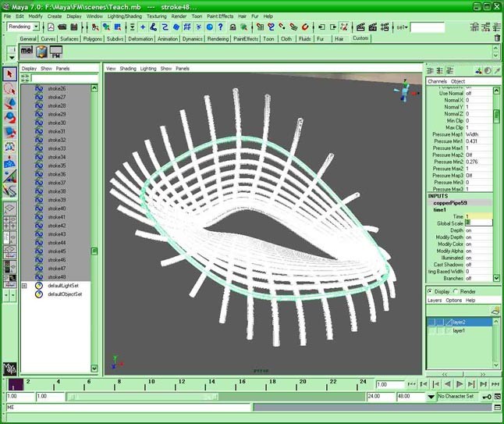
Task: Click the MEL script shelf icon
Action: coord(26,52)
